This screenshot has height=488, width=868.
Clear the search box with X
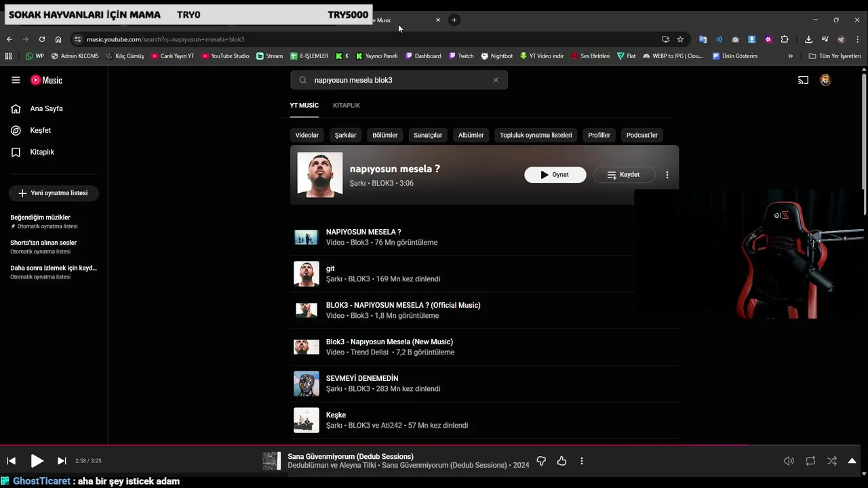point(496,80)
